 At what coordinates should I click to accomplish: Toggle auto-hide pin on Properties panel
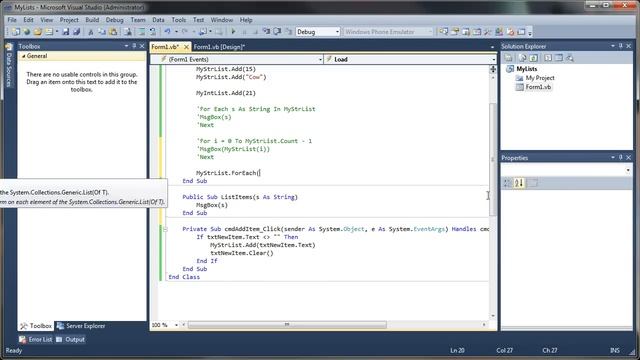coord(620,157)
